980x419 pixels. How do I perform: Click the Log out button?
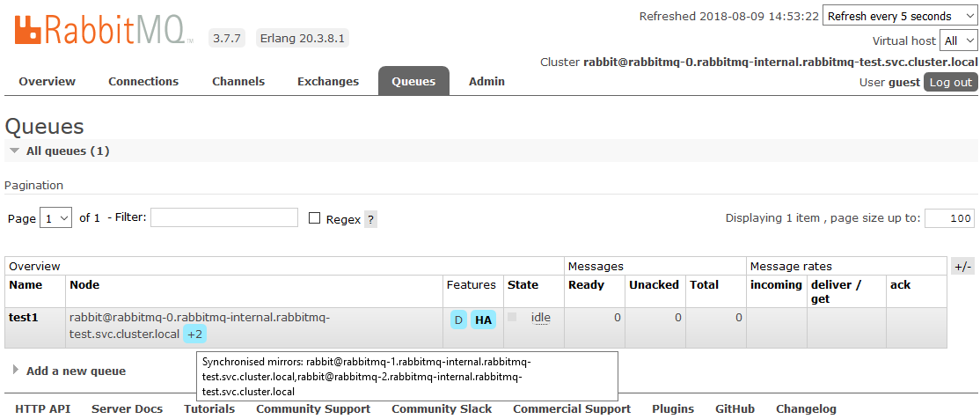951,82
